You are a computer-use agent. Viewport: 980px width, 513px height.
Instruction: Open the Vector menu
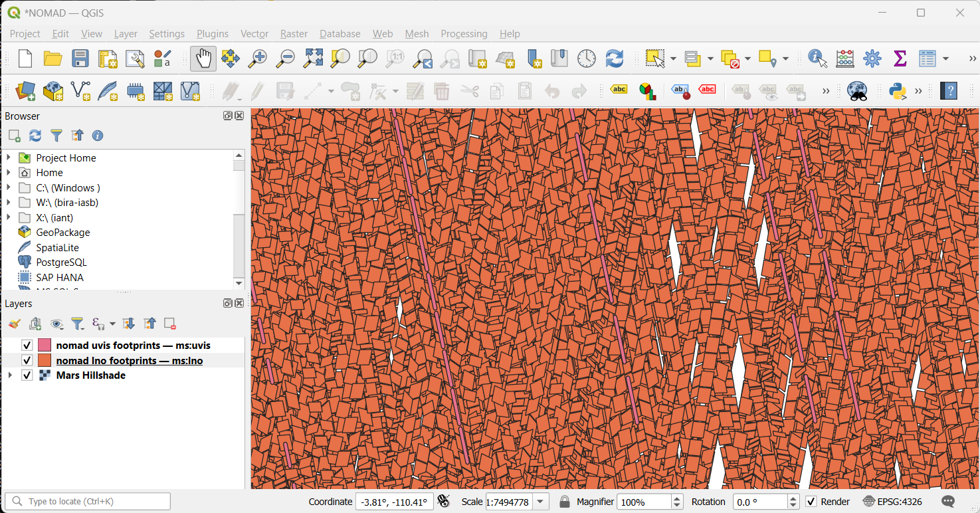pyautogui.click(x=254, y=34)
